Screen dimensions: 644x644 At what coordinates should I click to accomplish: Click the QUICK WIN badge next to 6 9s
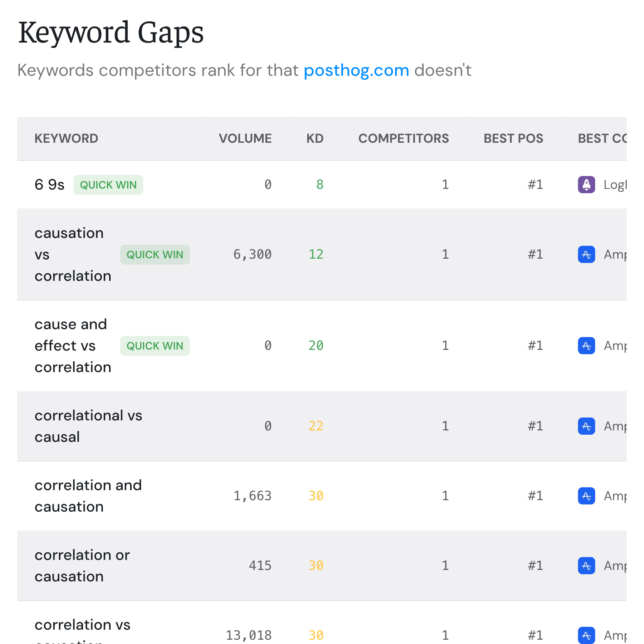pos(108,185)
